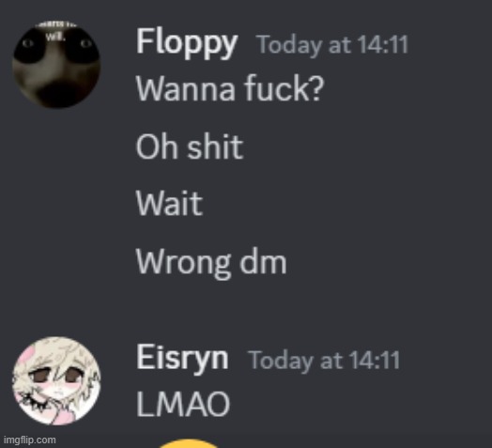
Task: Click Eisryn's 'Today at 14:11' timestamp
Action: (324, 361)
